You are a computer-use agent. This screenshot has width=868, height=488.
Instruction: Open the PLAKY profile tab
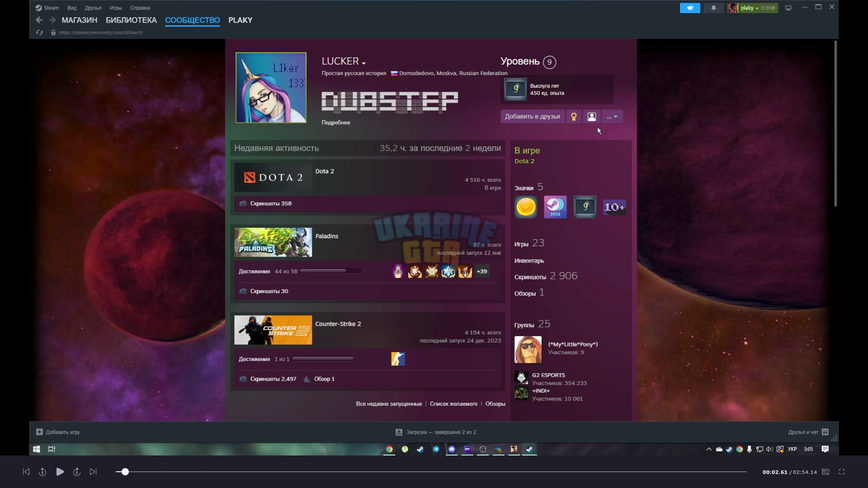click(x=241, y=20)
